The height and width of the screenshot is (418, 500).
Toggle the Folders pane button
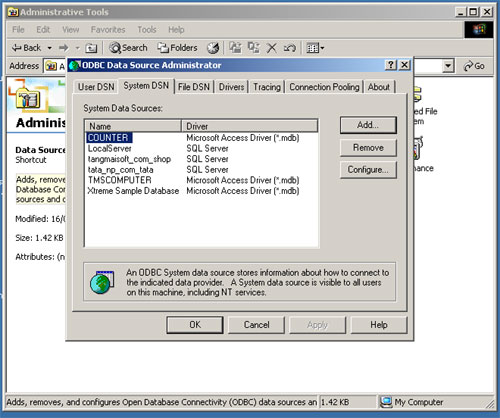coord(177,48)
